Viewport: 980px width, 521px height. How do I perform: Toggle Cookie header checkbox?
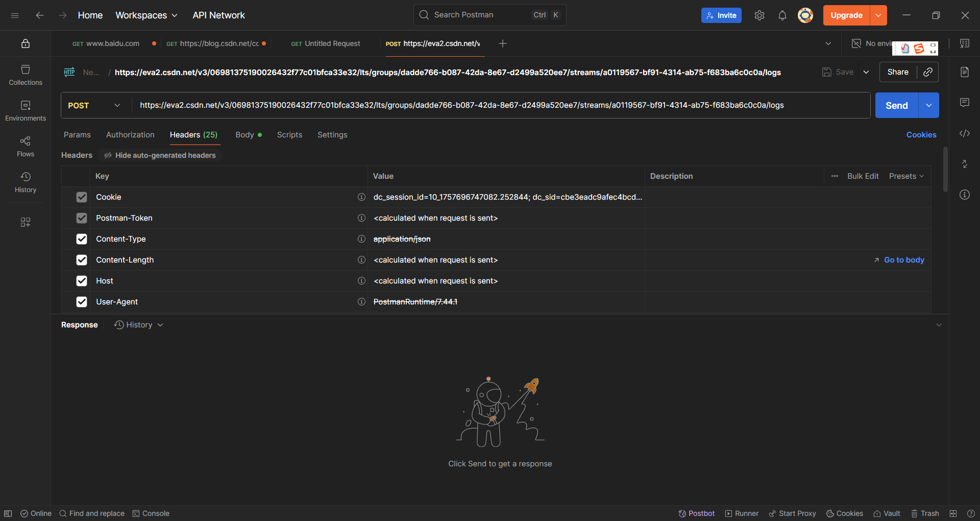[82, 197]
